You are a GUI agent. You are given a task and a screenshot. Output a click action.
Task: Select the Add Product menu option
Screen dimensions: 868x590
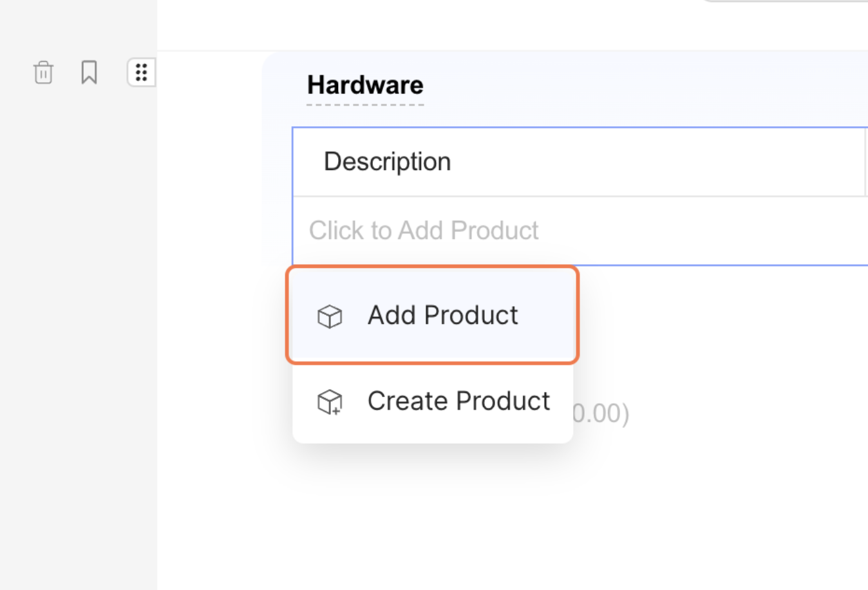point(442,316)
